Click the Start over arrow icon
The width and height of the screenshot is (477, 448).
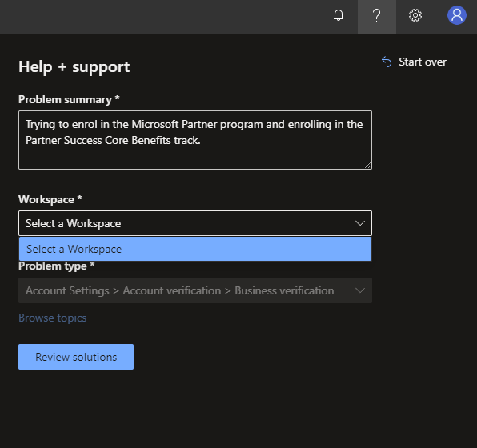click(387, 62)
